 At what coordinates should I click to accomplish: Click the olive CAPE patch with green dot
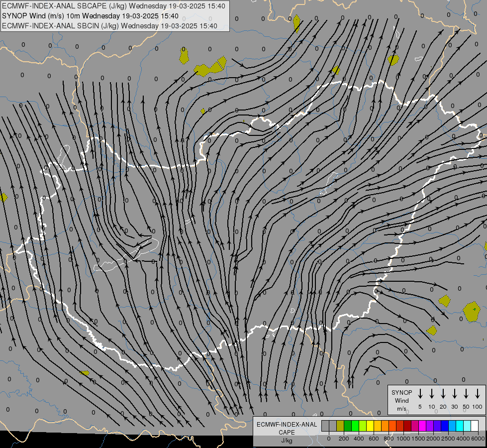point(472,312)
